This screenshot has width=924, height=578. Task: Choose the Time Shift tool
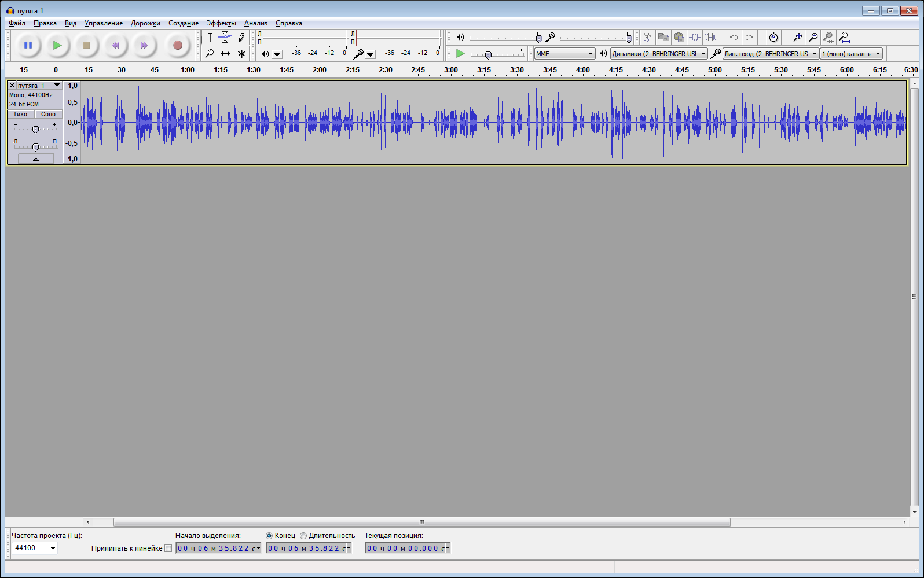point(225,54)
